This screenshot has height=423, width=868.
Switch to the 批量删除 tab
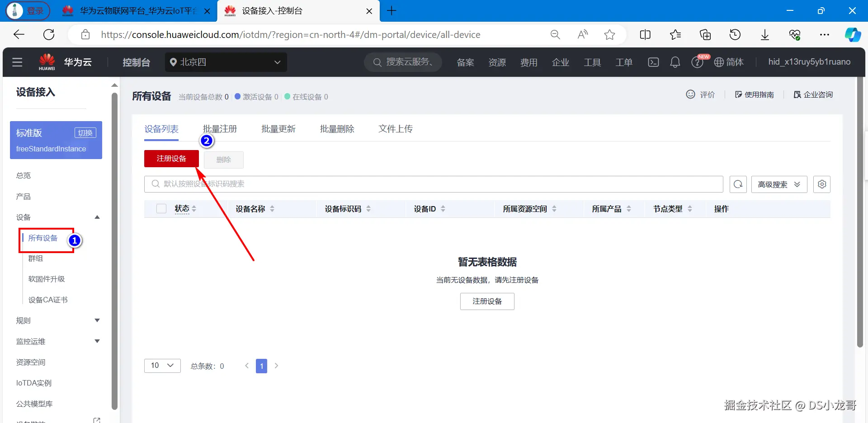[337, 129]
